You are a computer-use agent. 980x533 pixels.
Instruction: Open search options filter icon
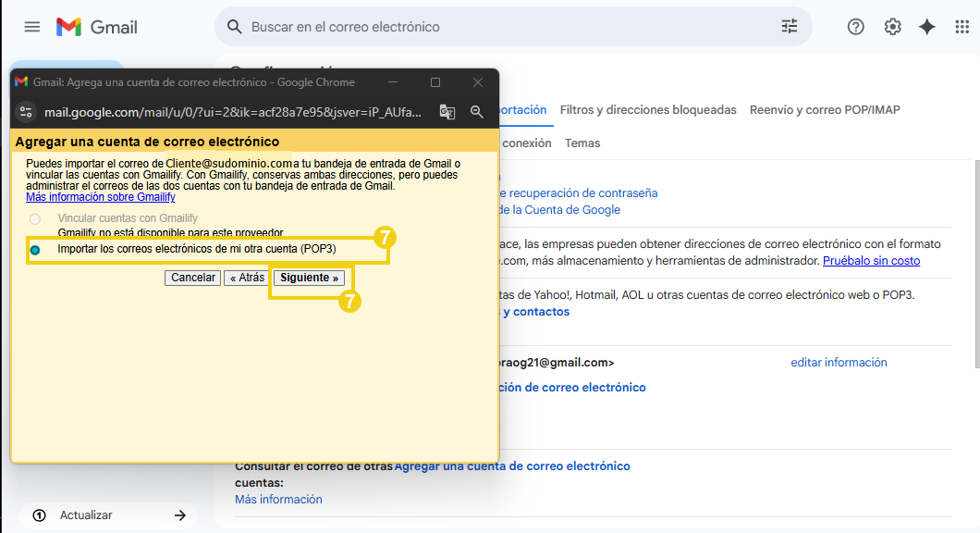[790, 26]
